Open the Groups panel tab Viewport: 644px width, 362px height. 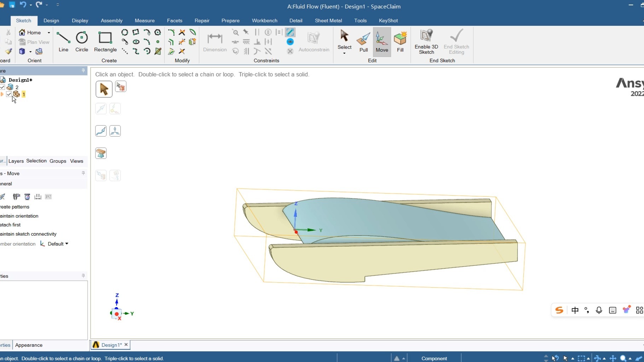point(58,161)
